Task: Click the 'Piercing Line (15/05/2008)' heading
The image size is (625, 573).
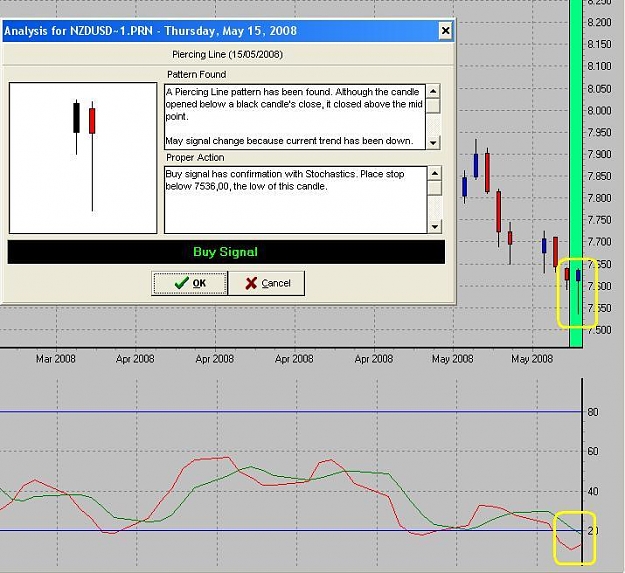Action: click(227, 55)
